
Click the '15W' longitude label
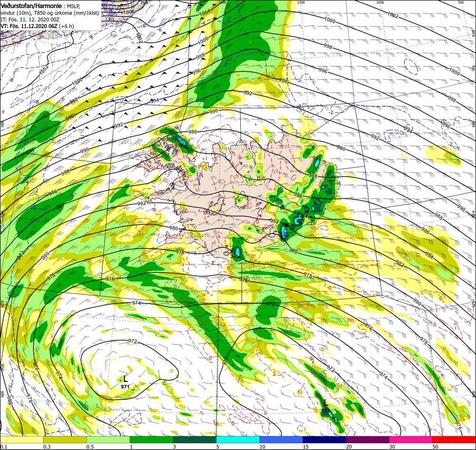point(301,2)
